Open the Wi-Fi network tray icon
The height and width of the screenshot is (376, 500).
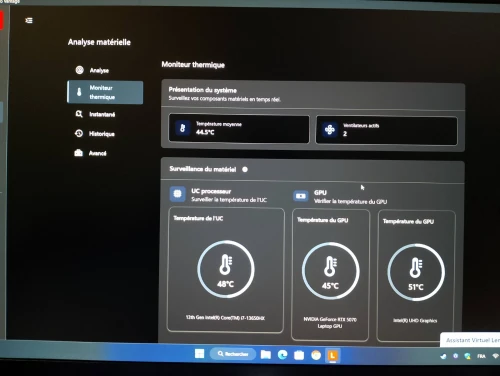click(495, 356)
